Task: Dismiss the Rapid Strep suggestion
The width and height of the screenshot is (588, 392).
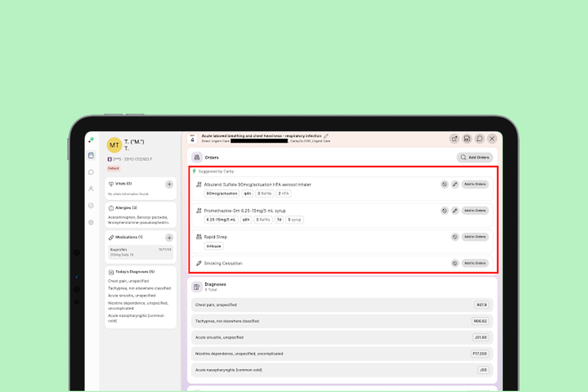Action: (x=455, y=237)
